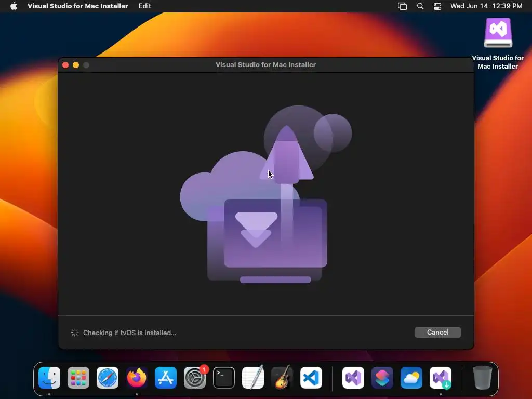Open Launchpad from the Dock
The height and width of the screenshot is (399, 532).
[78, 378]
